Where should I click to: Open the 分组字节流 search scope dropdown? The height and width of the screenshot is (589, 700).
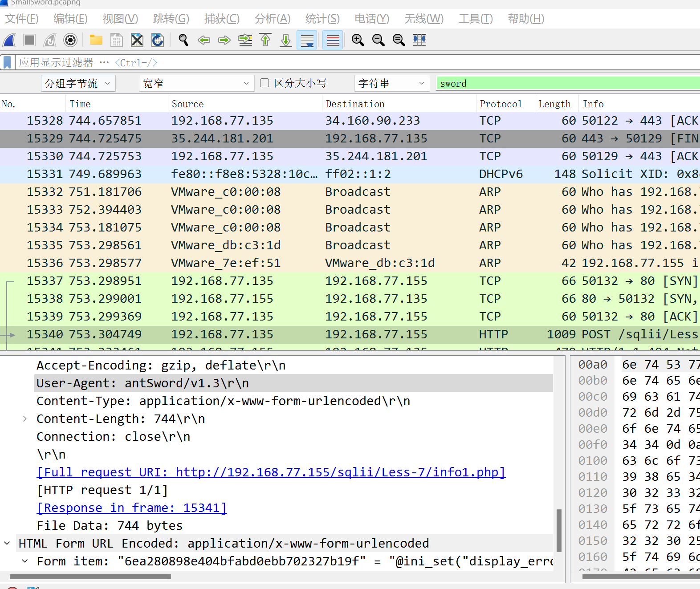pyautogui.click(x=78, y=83)
